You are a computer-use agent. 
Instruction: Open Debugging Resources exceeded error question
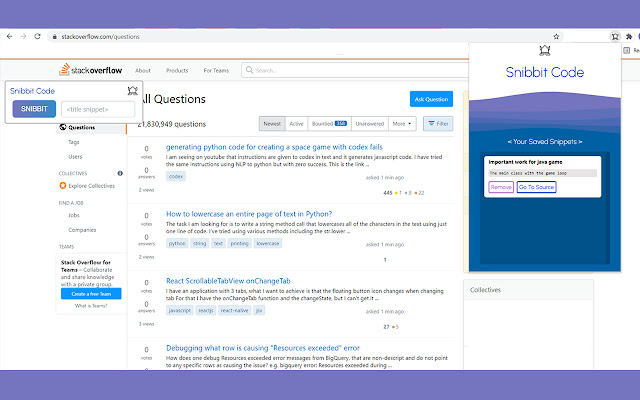[x=262, y=348]
